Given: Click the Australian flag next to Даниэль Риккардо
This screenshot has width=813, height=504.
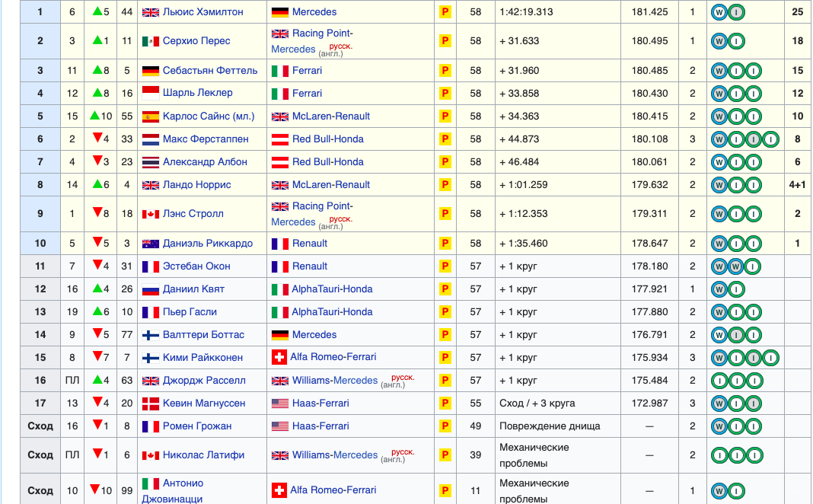Looking at the screenshot, I should (151, 244).
